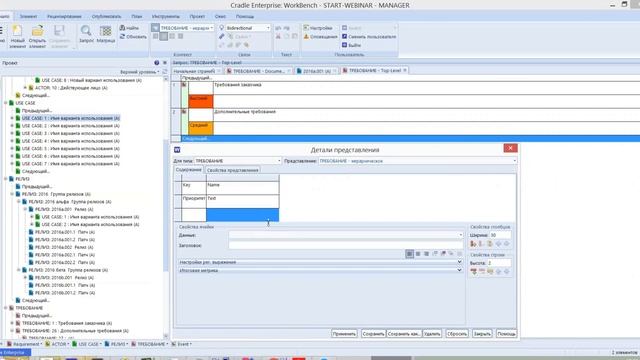Click the Высота height input field
This screenshot has height=360, width=640.
(499, 263)
